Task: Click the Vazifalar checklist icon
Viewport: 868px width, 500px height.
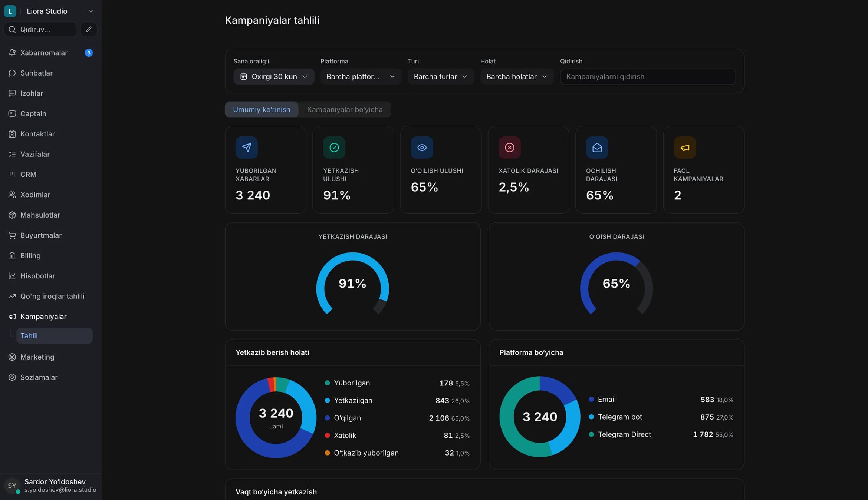Action: pos(12,154)
